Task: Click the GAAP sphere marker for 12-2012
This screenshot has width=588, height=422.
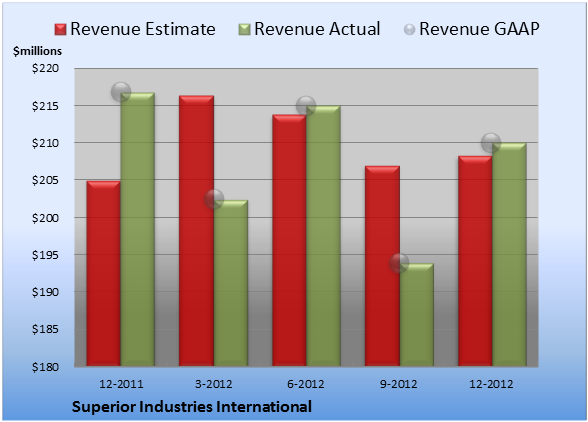Action: [491, 143]
